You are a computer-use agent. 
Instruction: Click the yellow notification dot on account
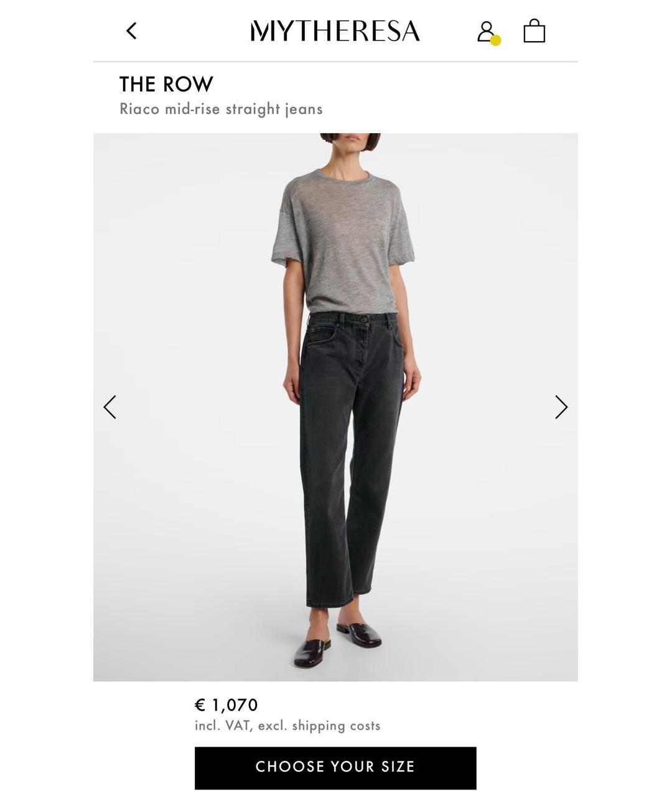click(x=495, y=40)
